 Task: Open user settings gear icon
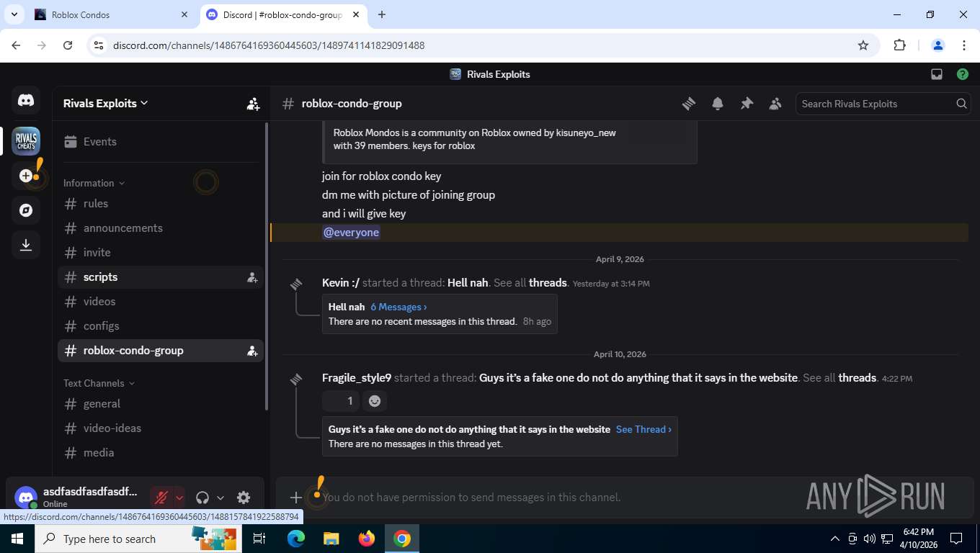pyautogui.click(x=244, y=498)
